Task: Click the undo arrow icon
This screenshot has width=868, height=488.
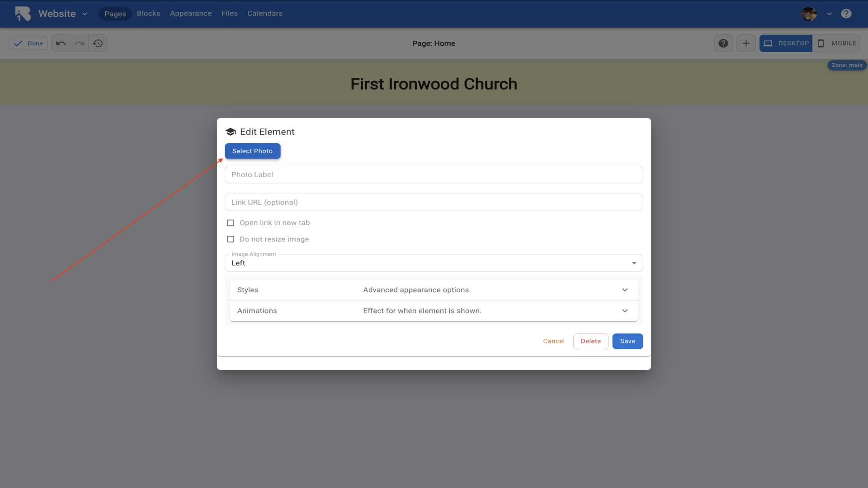Action: (61, 43)
